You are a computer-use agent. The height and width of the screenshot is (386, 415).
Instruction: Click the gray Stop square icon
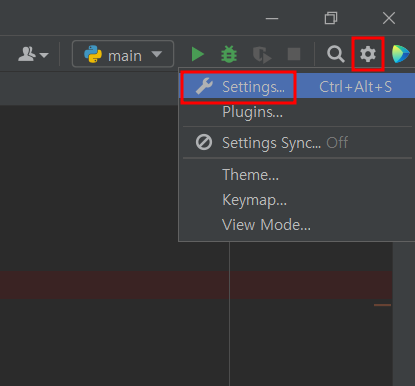294,54
